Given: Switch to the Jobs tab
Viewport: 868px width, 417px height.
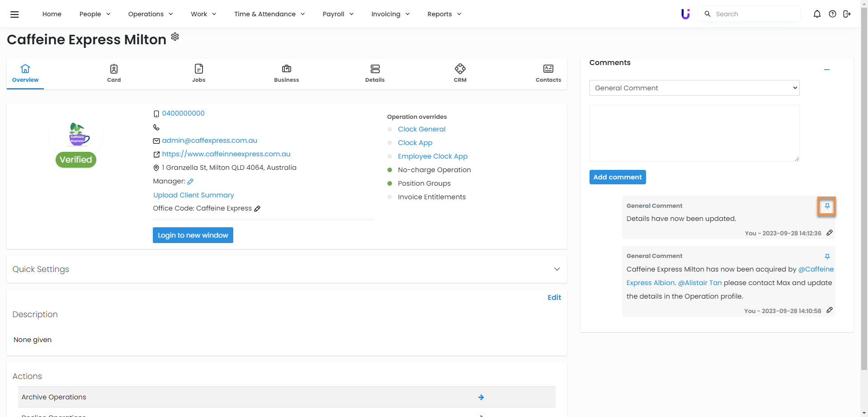Looking at the screenshot, I should 199,74.
